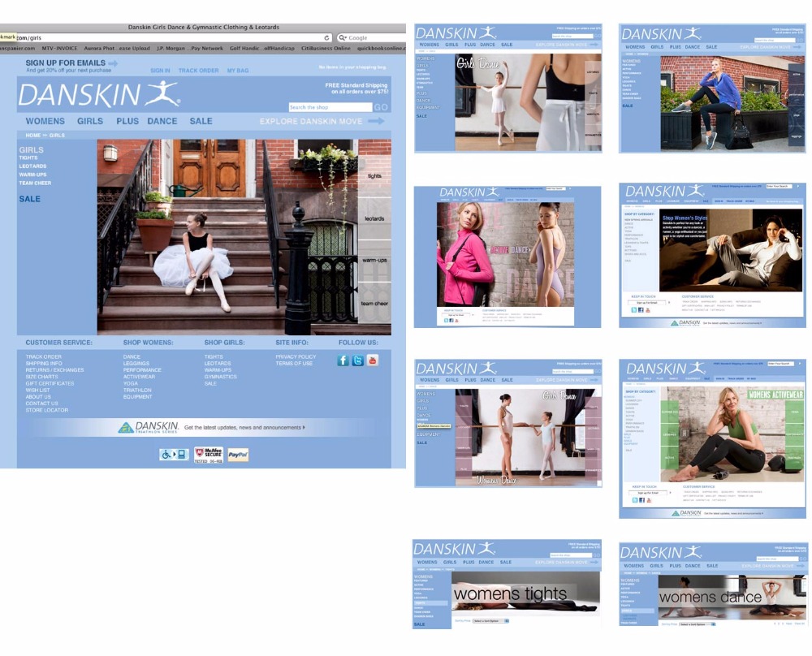Viewport: 812px width, 656px height.
Task: Open sort option dropdown in womens tights thumbnail
Action: click(490, 621)
